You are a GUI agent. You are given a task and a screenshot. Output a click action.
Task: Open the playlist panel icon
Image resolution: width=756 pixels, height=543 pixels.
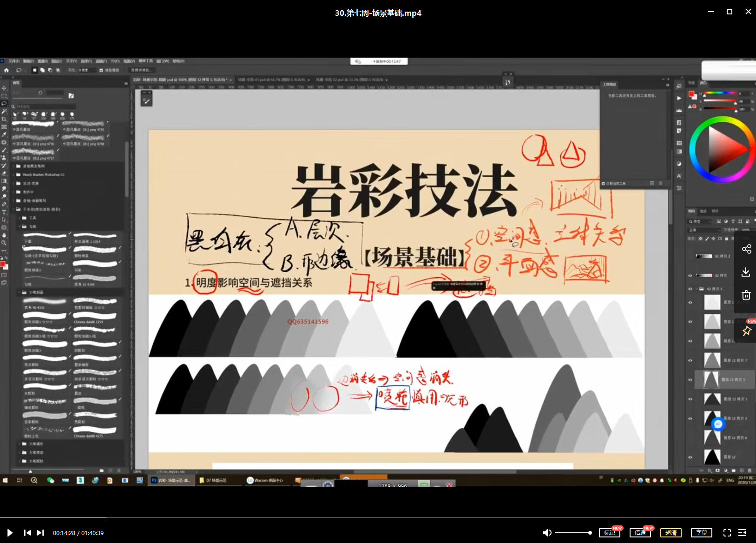pos(743,533)
